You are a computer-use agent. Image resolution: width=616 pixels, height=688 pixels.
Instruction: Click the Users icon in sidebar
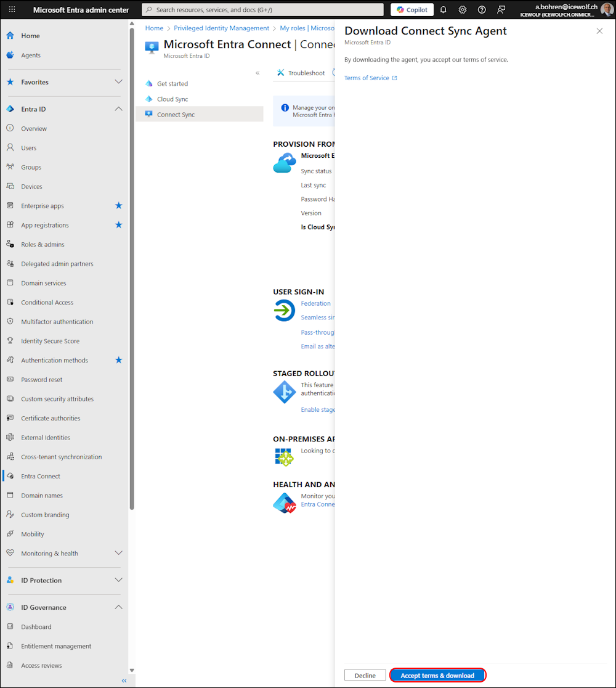[x=10, y=148]
